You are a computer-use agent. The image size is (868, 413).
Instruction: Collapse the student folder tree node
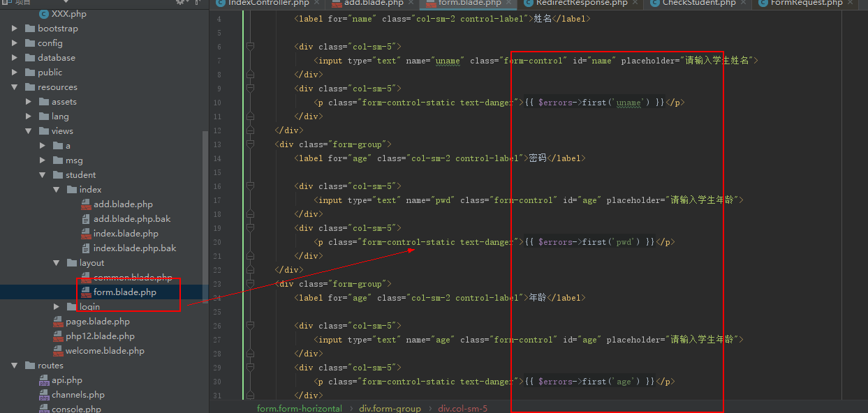point(43,175)
